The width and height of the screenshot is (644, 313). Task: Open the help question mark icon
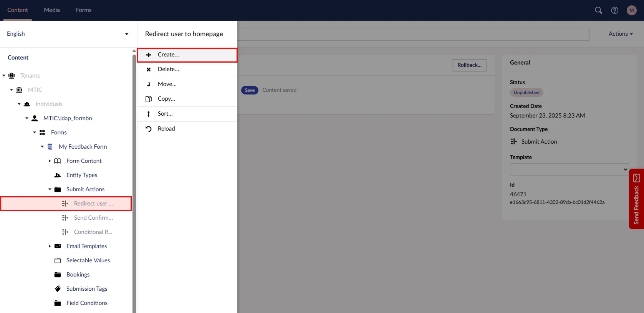click(615, 10)
